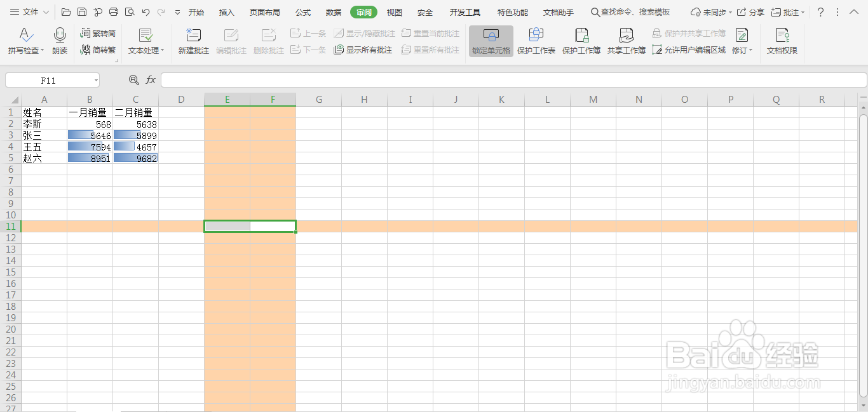Toggle the 锁定单元格 lock cell button
The height and width of the screenshot is (412, 868).
(491, 41)
